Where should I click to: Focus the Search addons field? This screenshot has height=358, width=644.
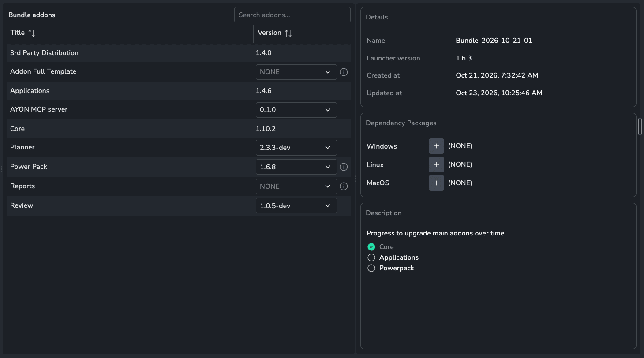click(292, 15)
